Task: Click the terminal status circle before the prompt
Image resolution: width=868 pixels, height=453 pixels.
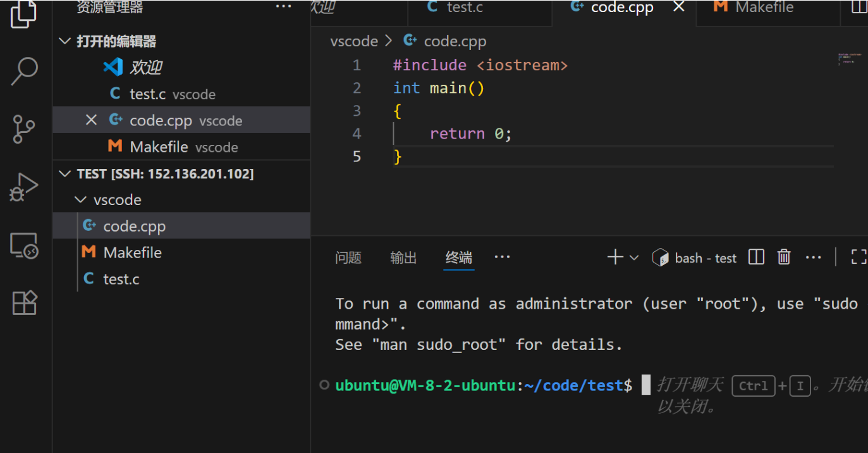Action: tap(324, 385)
